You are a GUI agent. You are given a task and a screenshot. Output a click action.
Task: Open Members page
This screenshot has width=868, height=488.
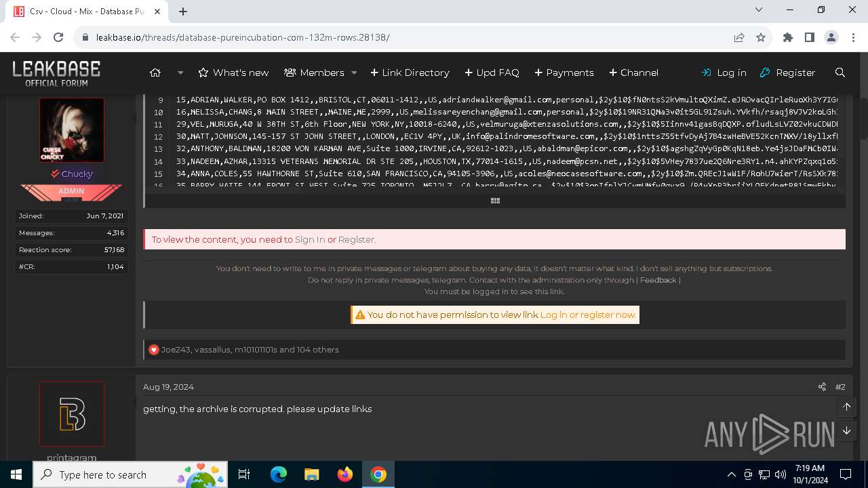(314, 73)
